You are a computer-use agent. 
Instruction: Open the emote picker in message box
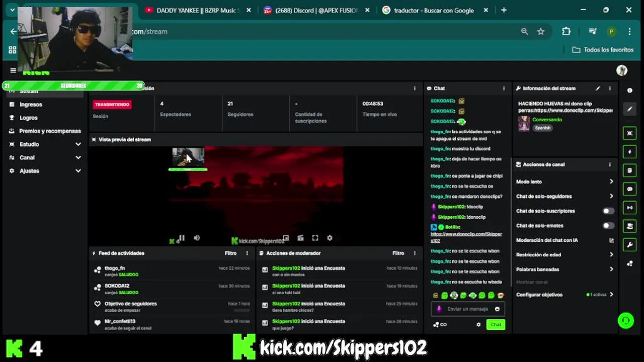tap(497, 309)
